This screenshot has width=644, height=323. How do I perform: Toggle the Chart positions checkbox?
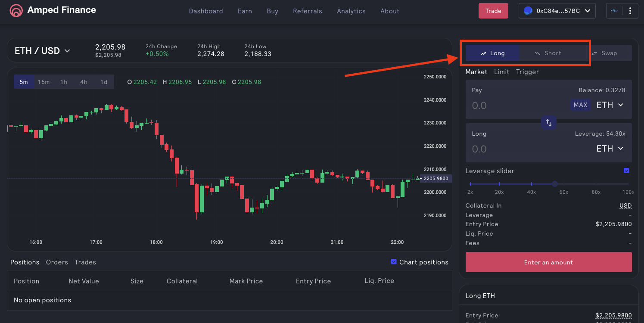point(394,262)
